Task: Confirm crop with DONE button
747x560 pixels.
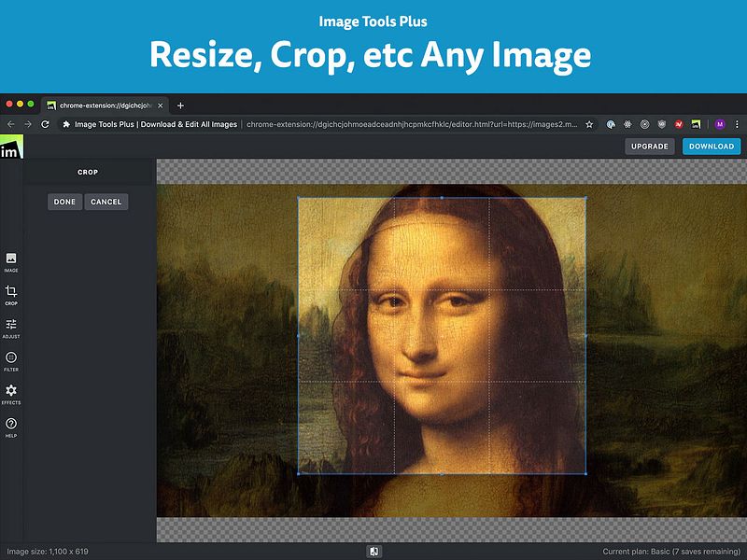Action: (64, 202)
